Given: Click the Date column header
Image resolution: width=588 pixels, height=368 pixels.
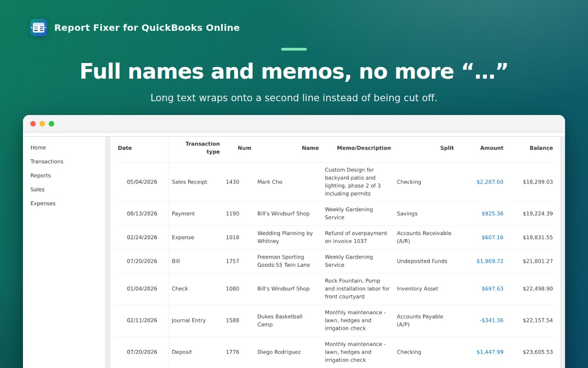Looking at the screenshot, I should coord(125,148).
